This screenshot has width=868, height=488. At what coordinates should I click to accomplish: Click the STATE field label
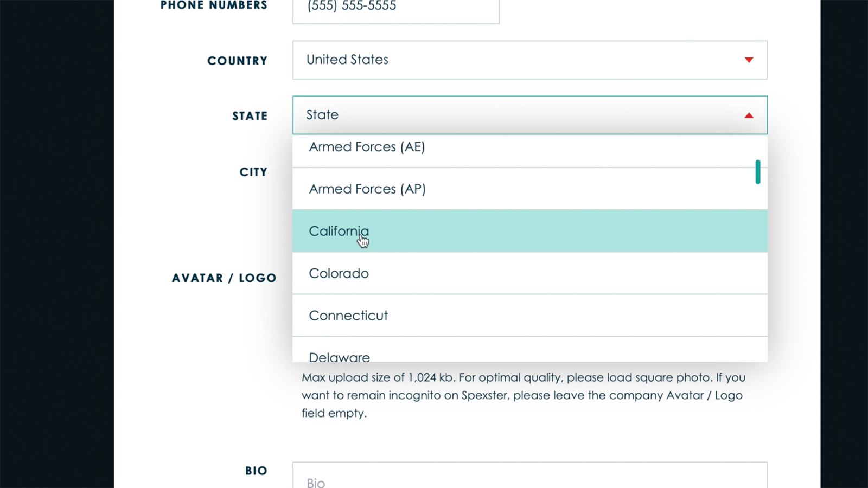(x=250, y=116)
